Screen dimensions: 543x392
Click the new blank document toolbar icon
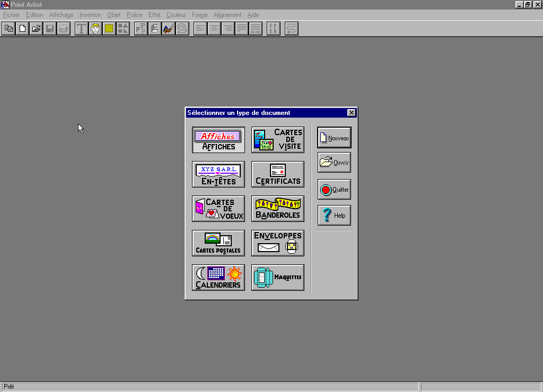click(22, 29)
